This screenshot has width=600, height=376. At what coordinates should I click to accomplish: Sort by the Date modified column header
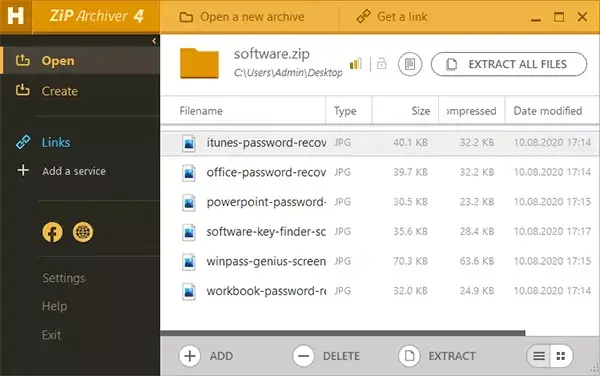[551, 111]
